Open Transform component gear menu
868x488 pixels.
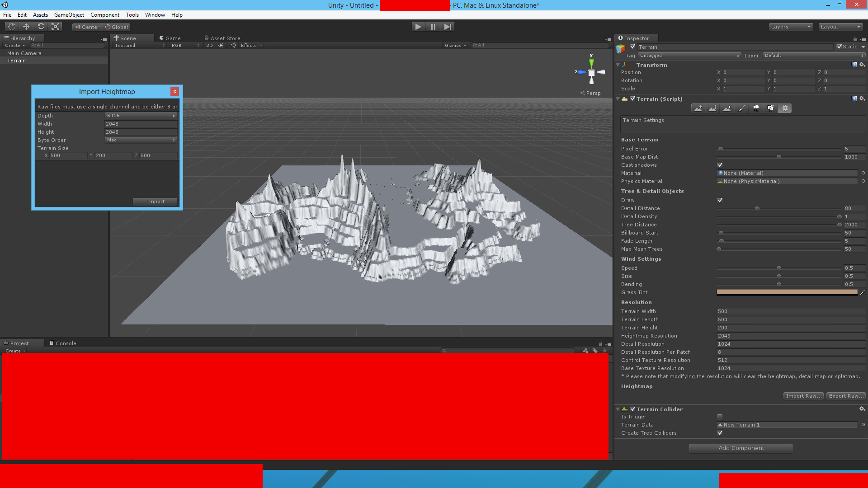(x=862, y=65)
